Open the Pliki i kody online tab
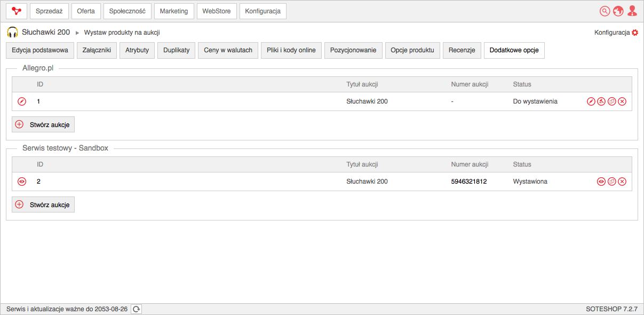Viewport: 644px width, 315px height. [291, 50]
